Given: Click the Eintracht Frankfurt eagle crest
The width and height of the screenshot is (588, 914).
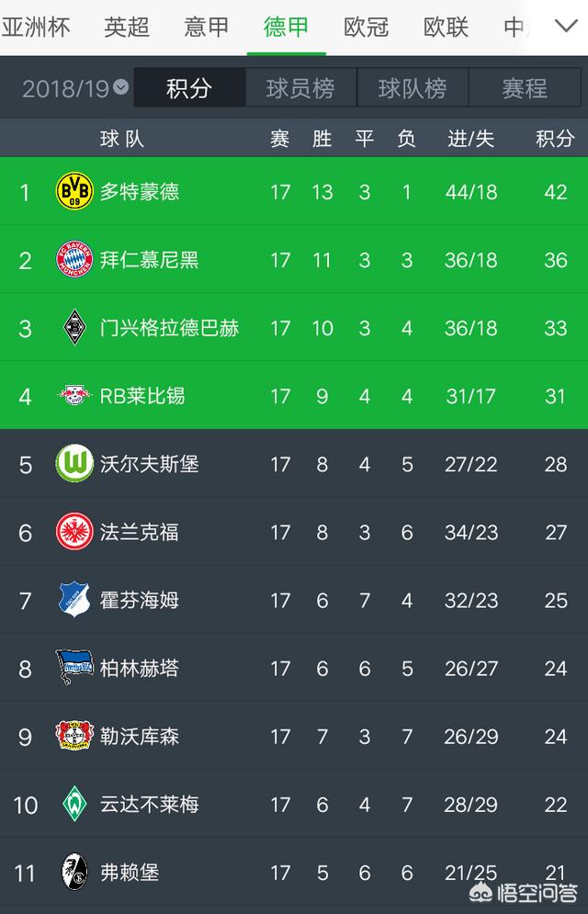Looking at the screenshot, I should [74, 532].
